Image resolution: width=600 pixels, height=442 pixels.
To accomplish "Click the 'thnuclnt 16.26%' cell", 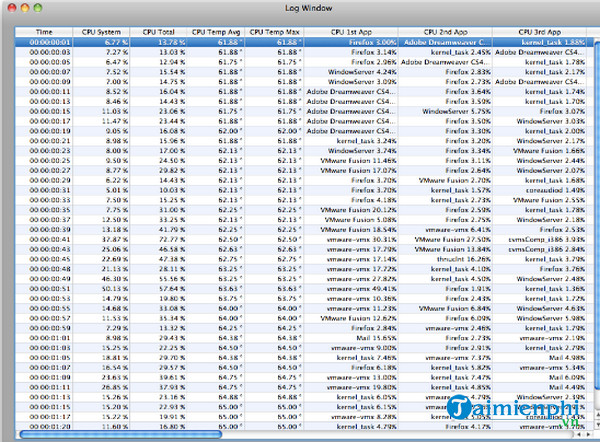I will (x=463, y=259).
